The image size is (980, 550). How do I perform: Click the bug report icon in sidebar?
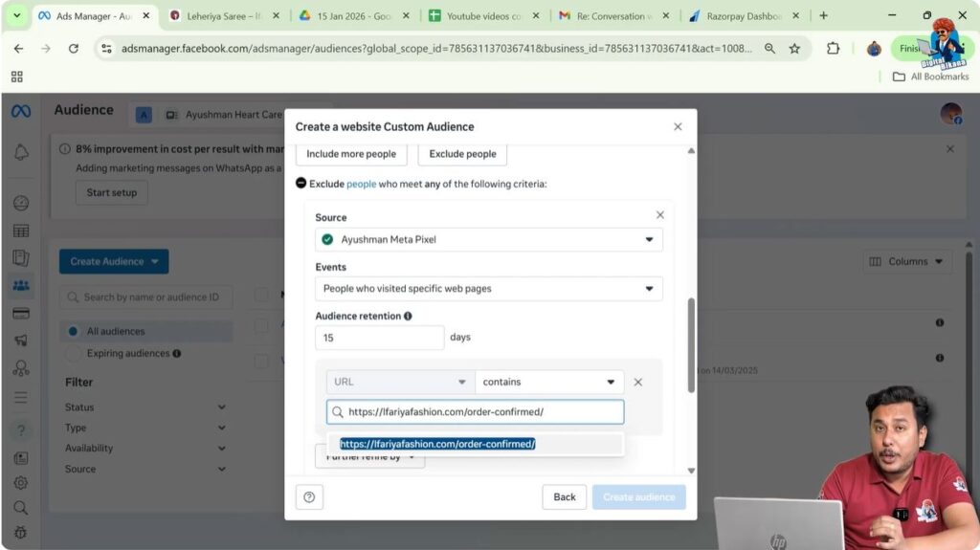tap(21, 533)
